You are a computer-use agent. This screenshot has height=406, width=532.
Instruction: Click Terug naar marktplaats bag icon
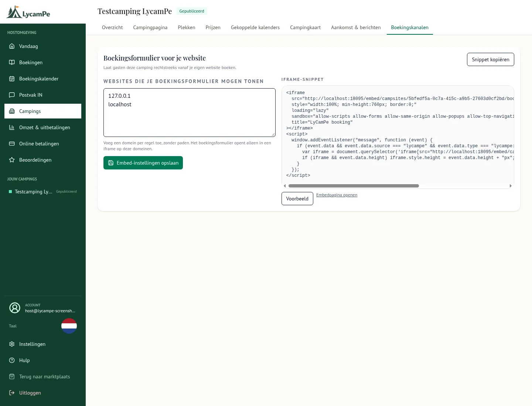click(x=12, y=376)
